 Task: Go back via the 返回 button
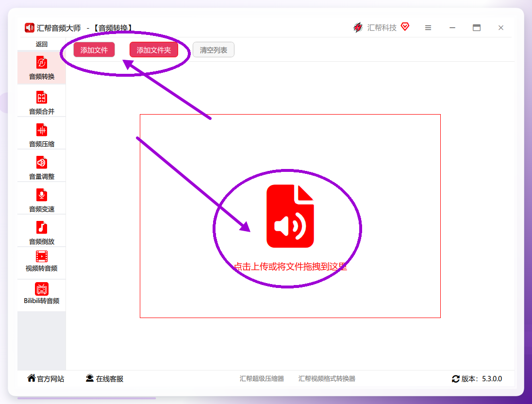pos(41,44)
